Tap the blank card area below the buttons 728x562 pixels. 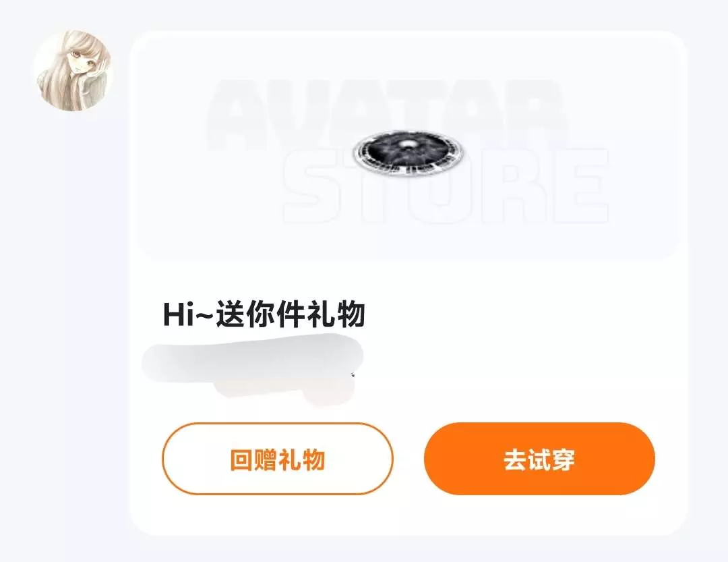tap(408, 515)
